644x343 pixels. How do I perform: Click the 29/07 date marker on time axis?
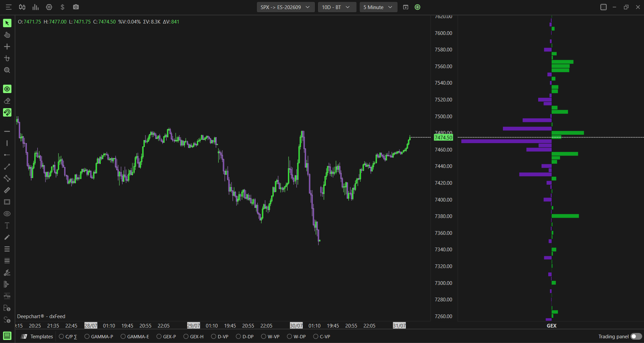[x=194, y=326]
